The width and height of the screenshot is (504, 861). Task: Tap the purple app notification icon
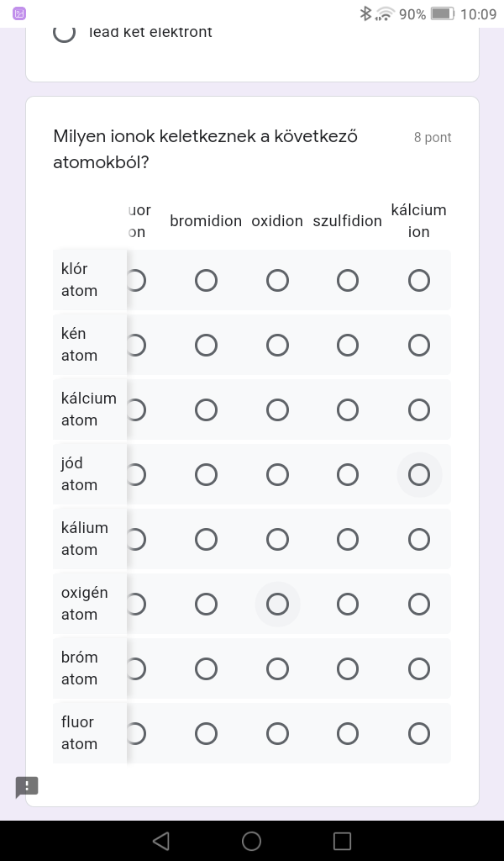coord(19,13)
